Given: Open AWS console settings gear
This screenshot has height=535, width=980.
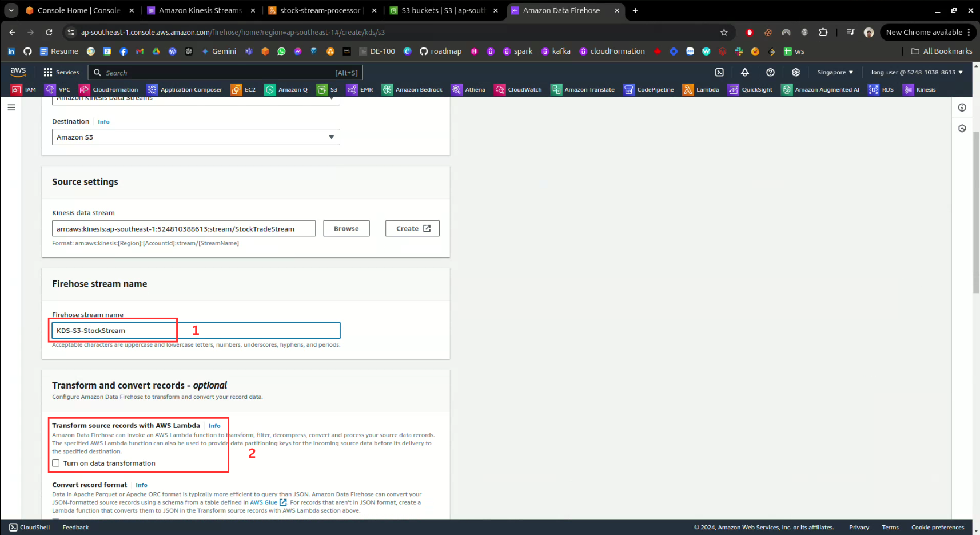Looking at the screenshot, I should click(x=795, y=72).
